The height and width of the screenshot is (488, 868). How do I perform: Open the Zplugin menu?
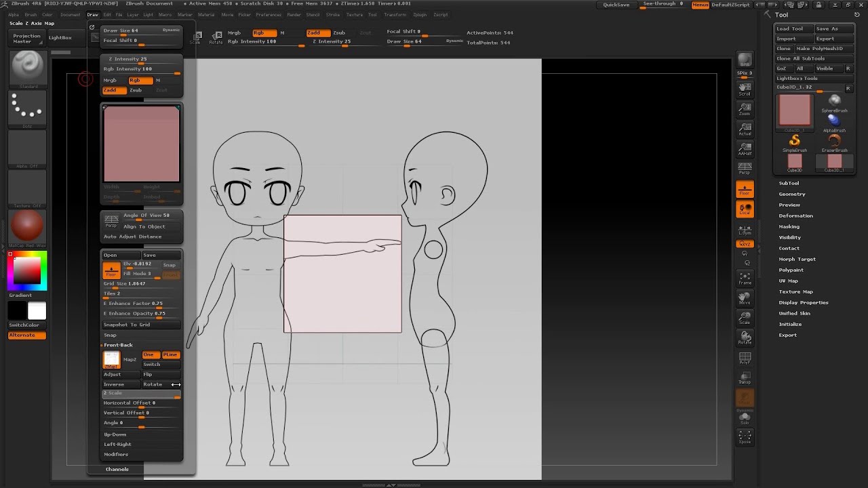[420, 14]
